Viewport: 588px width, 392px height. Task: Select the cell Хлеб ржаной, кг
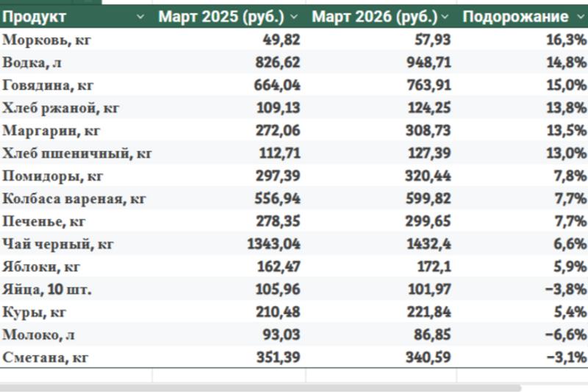pos(61,108)
